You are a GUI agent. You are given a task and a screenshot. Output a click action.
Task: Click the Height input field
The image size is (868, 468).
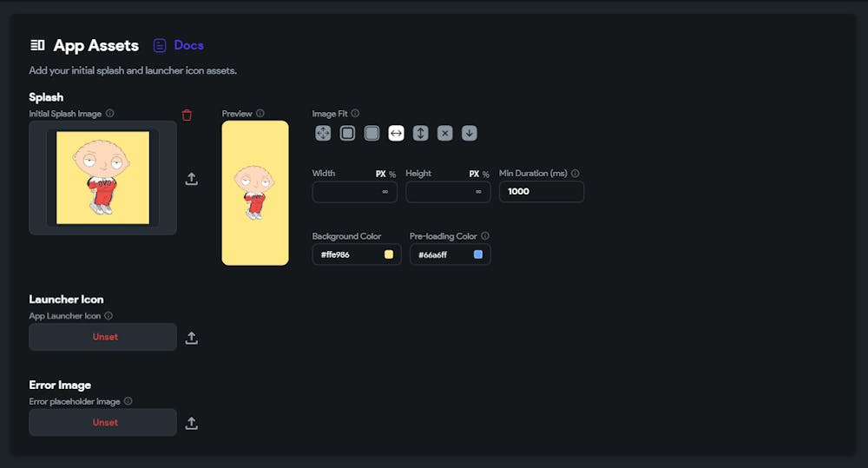click(x=449, y=192)
